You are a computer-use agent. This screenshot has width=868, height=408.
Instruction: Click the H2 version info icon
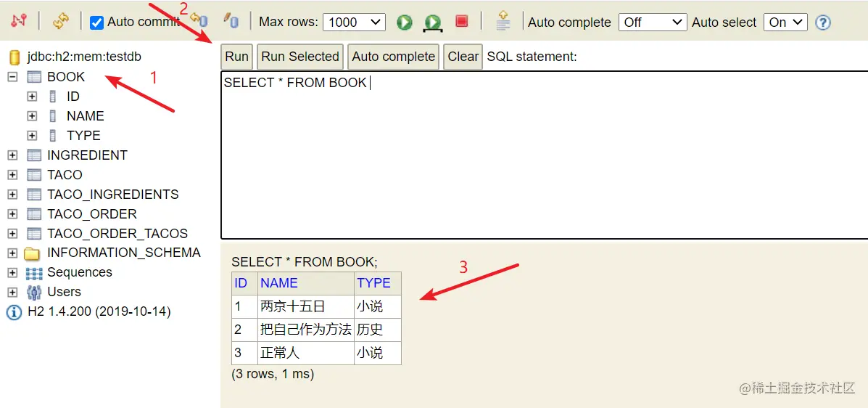point(14,313)
